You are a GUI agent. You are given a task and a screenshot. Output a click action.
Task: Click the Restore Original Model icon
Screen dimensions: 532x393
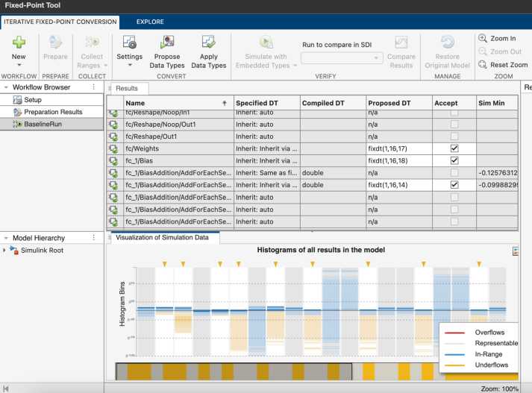coord(448,43)
